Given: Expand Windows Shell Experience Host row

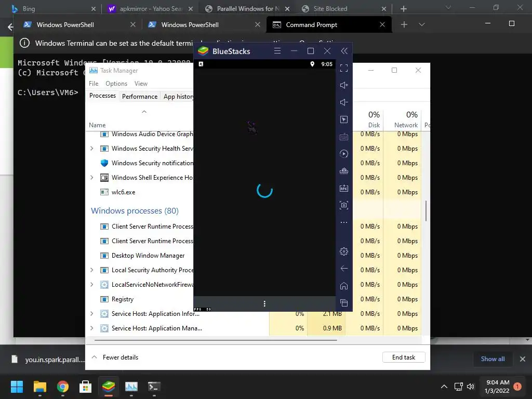Looking at the screenshot, I should [91, 178].
